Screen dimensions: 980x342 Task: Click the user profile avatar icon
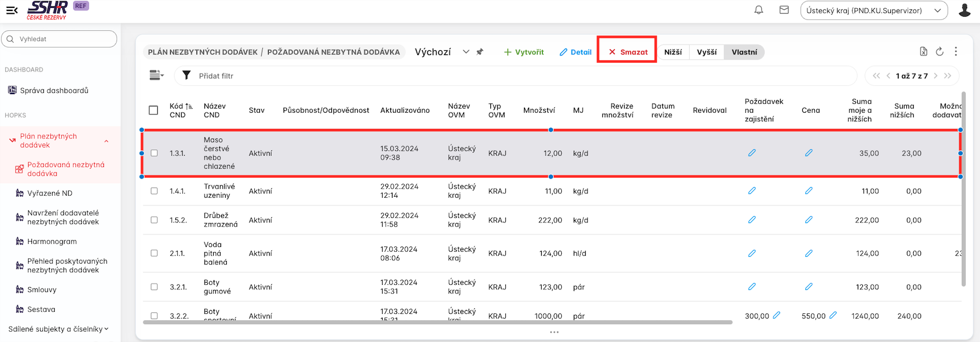[965, 10]
